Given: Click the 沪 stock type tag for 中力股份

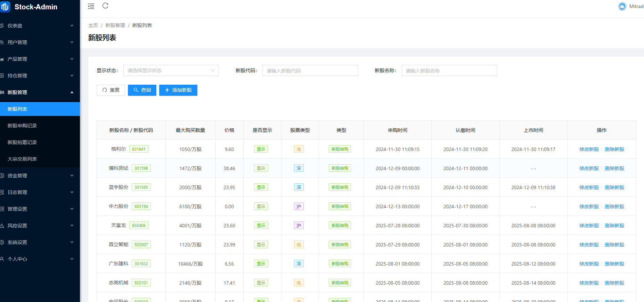Looking at the screenshot, I should 299,207.
